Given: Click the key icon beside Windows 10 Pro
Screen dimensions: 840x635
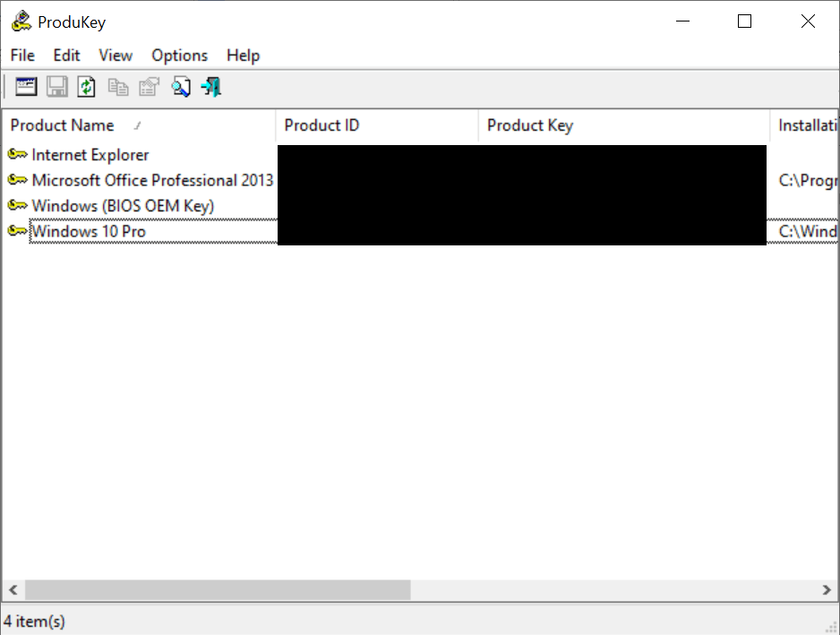Looking at the screenshot, I should [17, 231].
